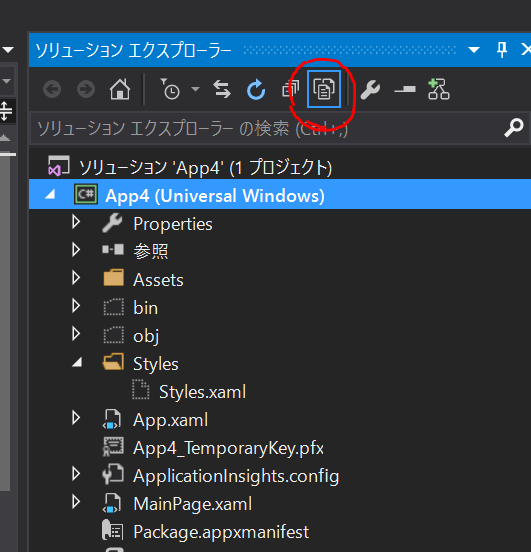Image resolution: width=531 pixels, height=552 pixels.
Task: Open the Pending Changes Filter dropdown arrow
Action: click(x=196, y=89)
